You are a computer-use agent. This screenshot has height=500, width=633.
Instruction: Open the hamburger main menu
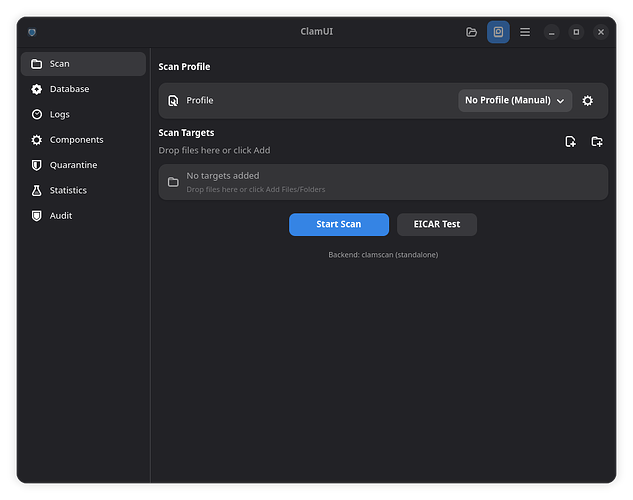[525, 32]
